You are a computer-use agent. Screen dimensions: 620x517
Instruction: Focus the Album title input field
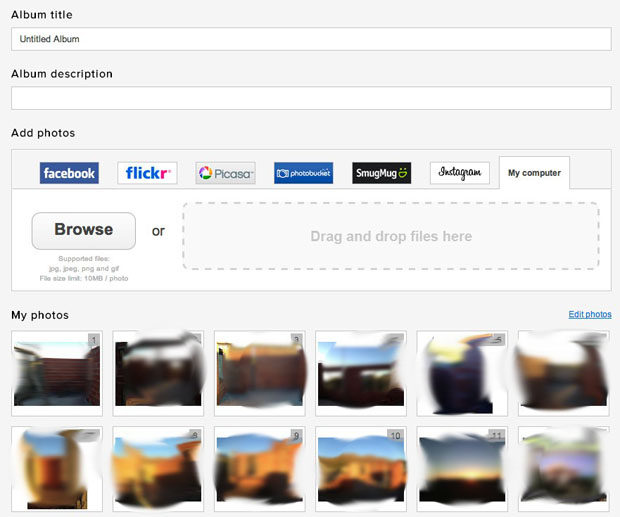(x=310, y=39)
